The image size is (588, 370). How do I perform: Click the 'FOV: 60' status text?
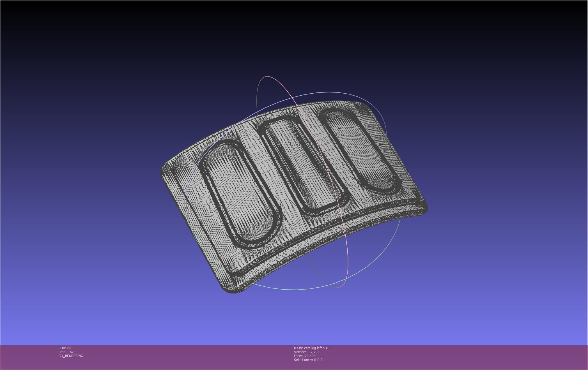tap(65, 348)
